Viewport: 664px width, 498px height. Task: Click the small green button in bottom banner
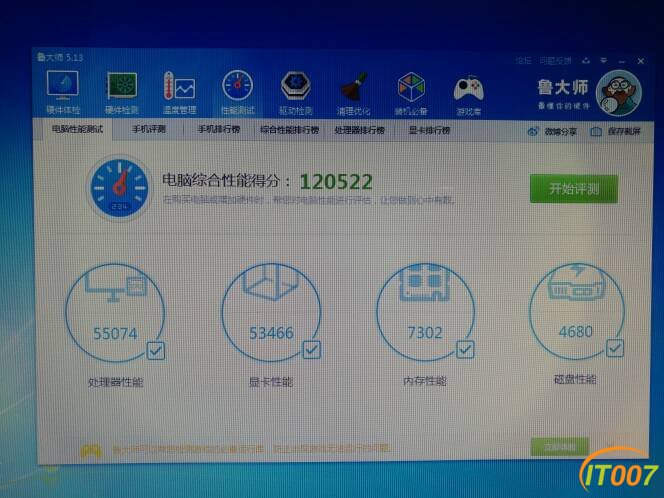point(560,447)
